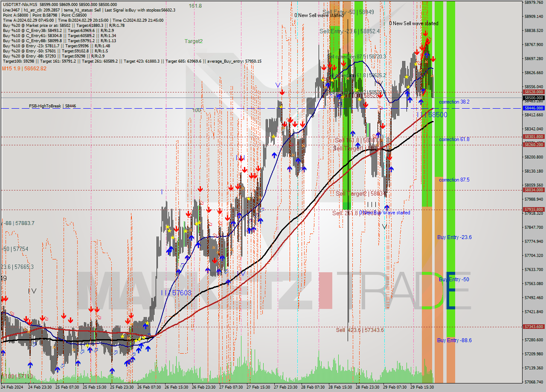Viewport: 546px width, 392px height.
Task: Select the 'Sell 423.6 | 57343.6' label
Action: pyautogui.click(x=360, y=330)
